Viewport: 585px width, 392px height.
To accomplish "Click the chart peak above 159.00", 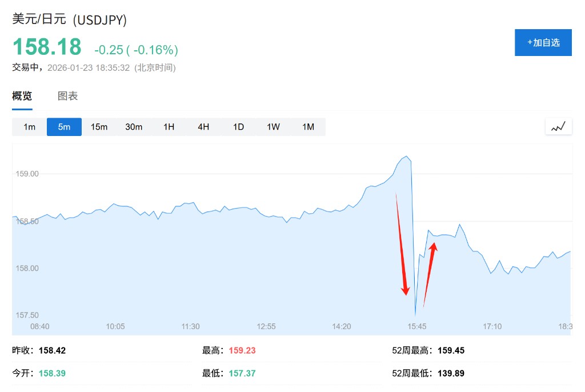I will coord(406,156).
